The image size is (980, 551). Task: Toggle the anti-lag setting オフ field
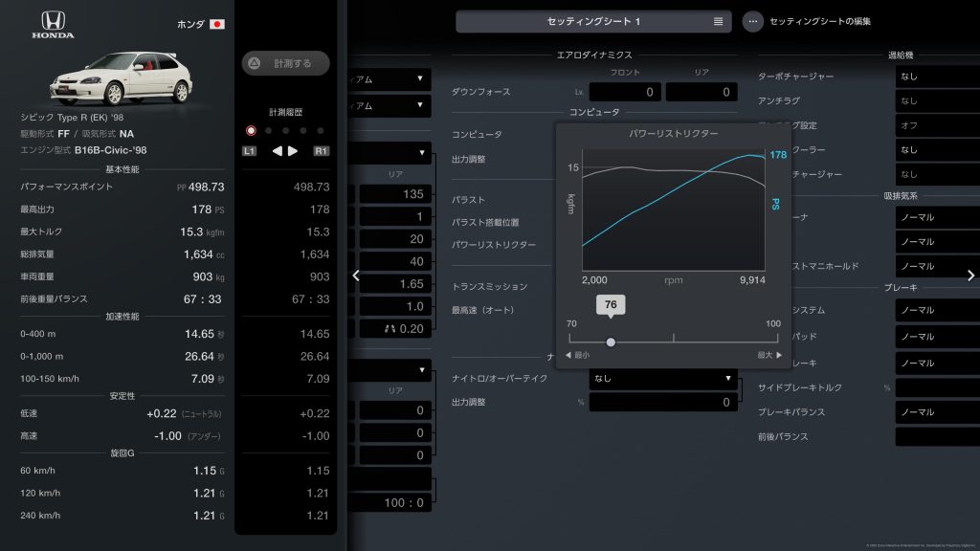point(938,125)
